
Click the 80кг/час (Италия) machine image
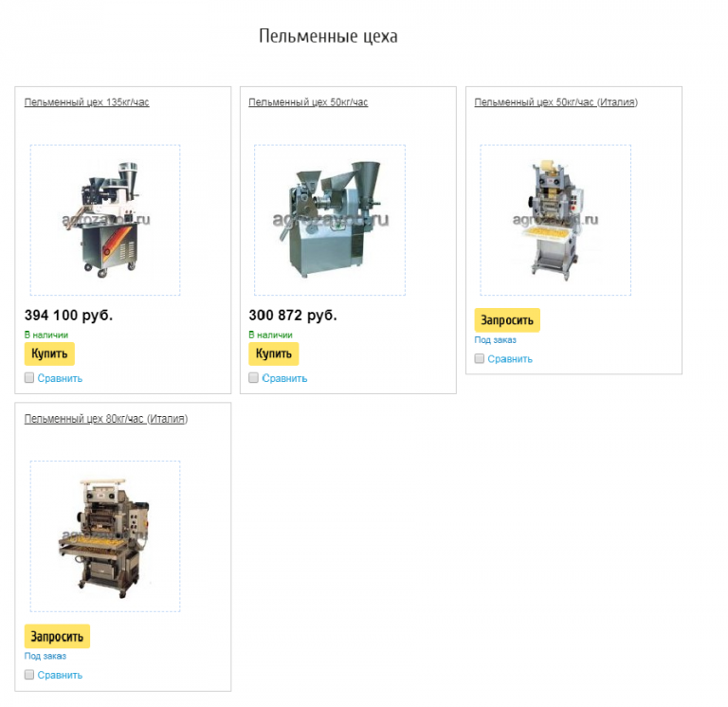[105, 536]
